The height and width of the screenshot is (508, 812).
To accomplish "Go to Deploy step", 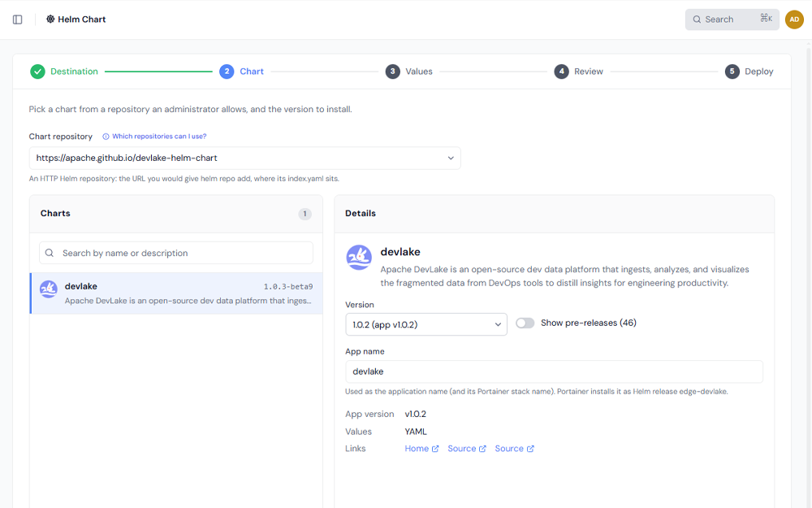I will click(758, 72).
